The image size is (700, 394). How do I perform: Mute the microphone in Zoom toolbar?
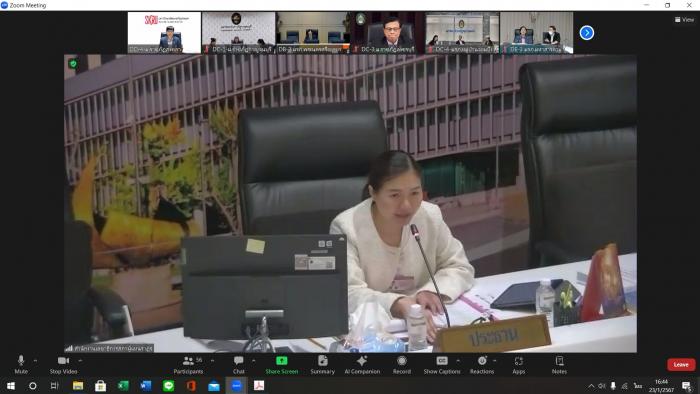[21, 364]
